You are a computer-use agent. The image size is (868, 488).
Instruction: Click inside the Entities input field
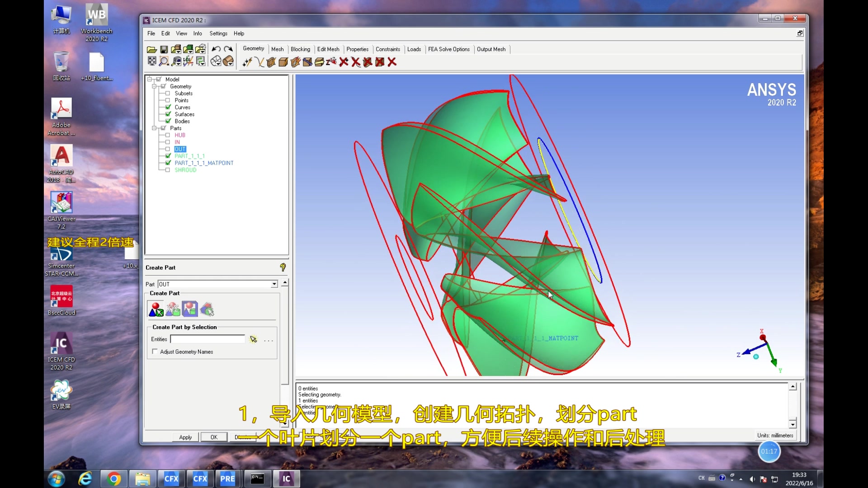pyautogui.click(x=208, y=339)
